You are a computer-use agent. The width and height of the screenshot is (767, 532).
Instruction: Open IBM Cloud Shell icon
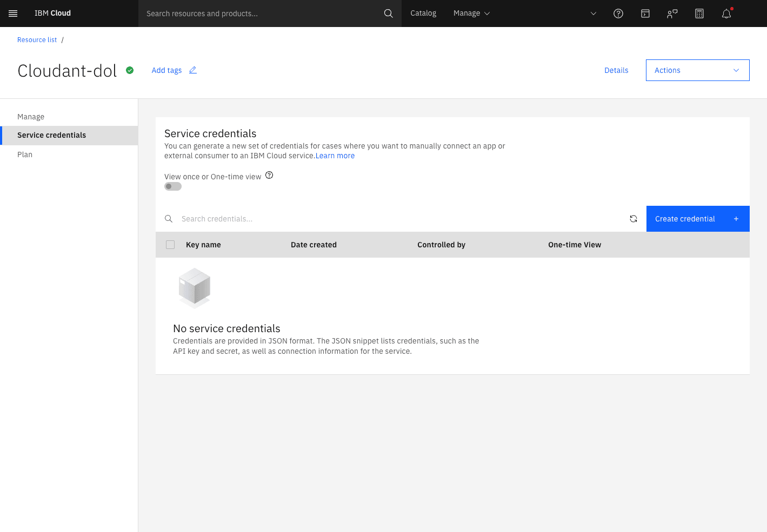coord(645,14)
